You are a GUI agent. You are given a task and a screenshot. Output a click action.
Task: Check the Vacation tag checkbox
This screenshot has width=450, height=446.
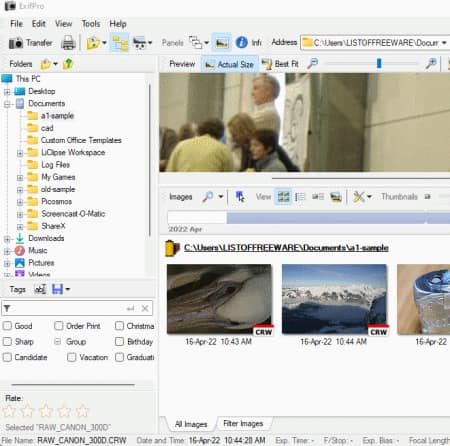point(71,357)
